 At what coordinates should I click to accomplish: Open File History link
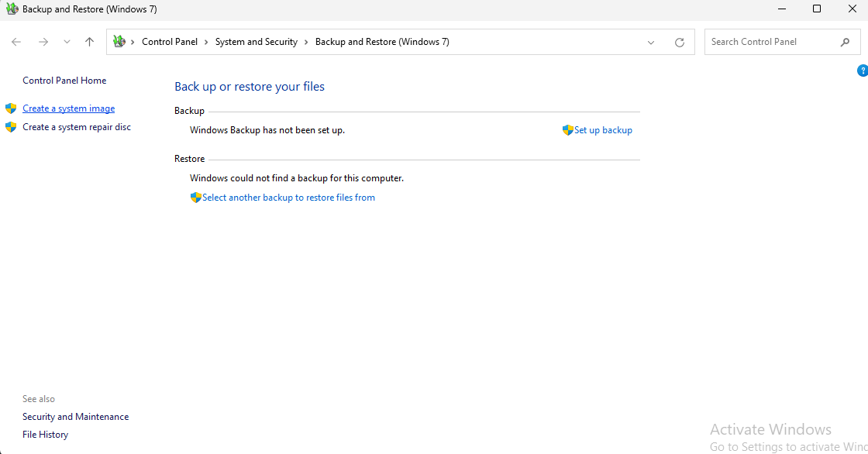[45, 435]
